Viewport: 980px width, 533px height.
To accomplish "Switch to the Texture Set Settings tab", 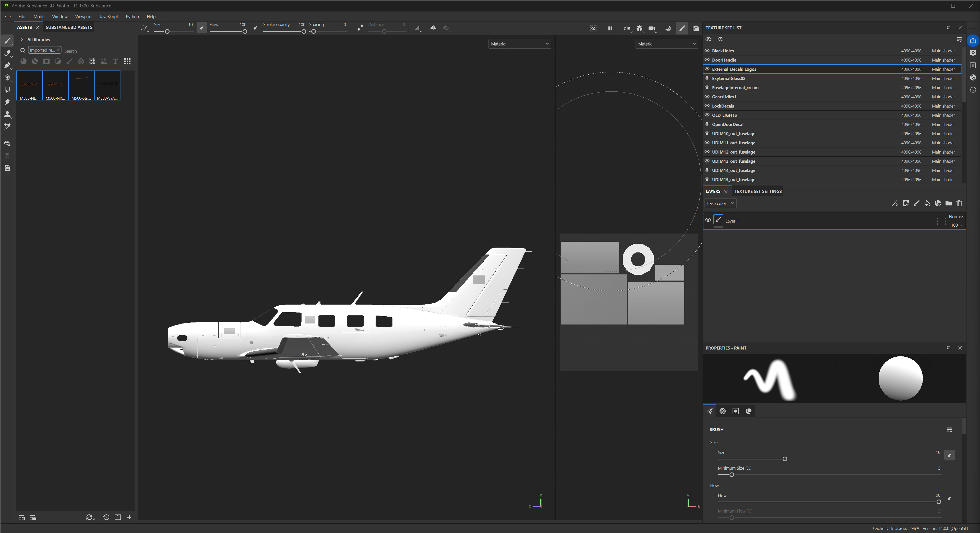I will point(758,191).
